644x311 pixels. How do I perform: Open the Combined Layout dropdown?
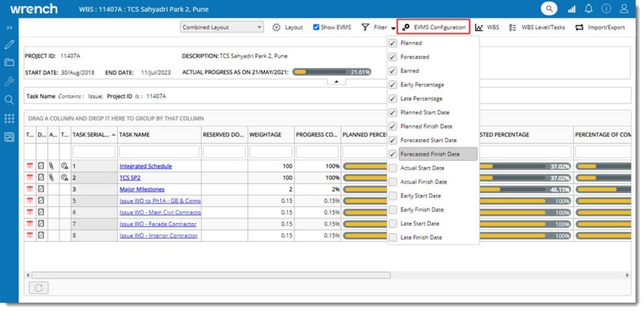coord(222,28)
